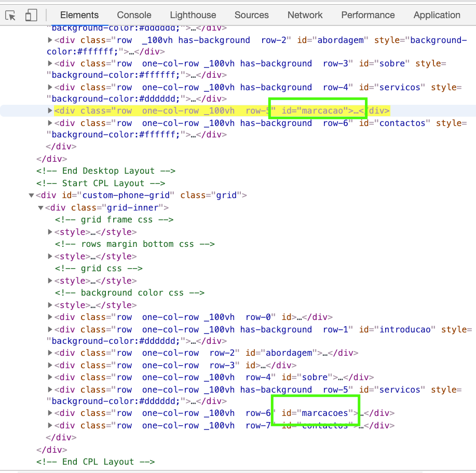Open the Lighthouse panel
Image resolution: width=476 pixels, height=473 pixels.
click(193, 15)
